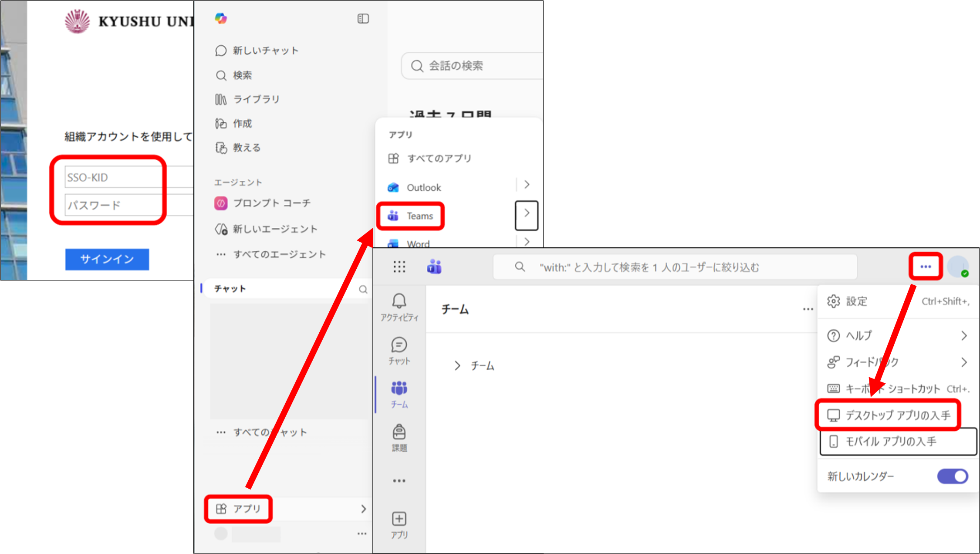980x554 pixels.
Task: Click the サインイン button
Action: tap(107, 260)
